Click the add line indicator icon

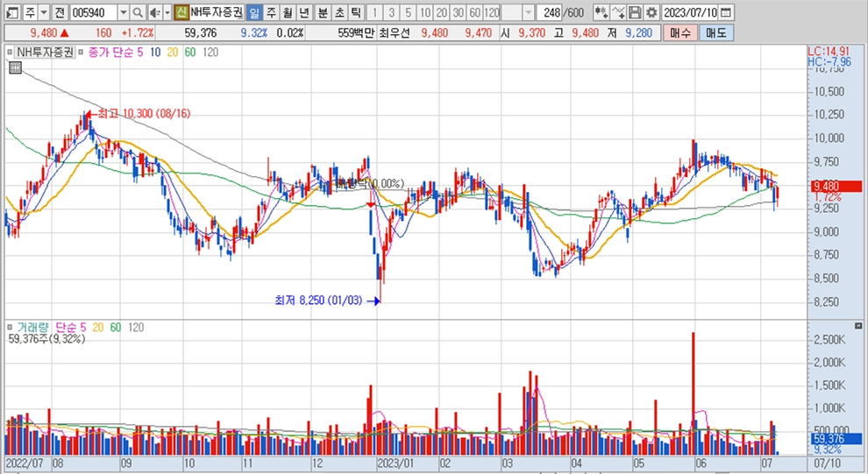pos(618,13)
